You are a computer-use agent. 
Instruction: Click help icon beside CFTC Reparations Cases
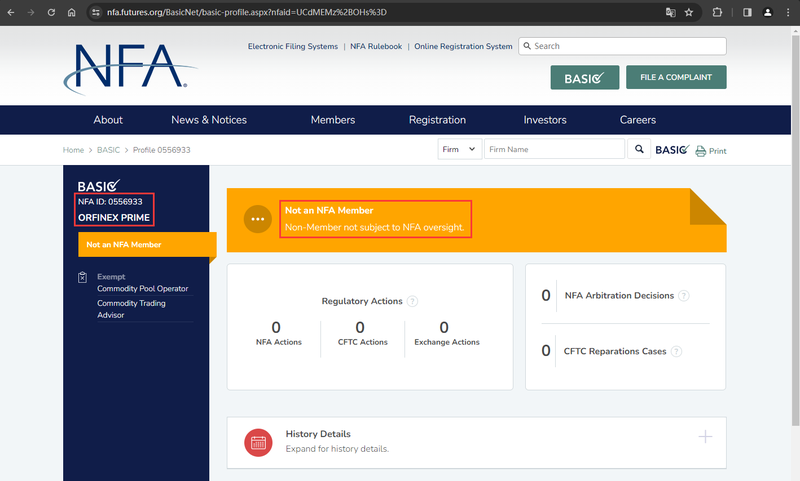click(677, 351)
